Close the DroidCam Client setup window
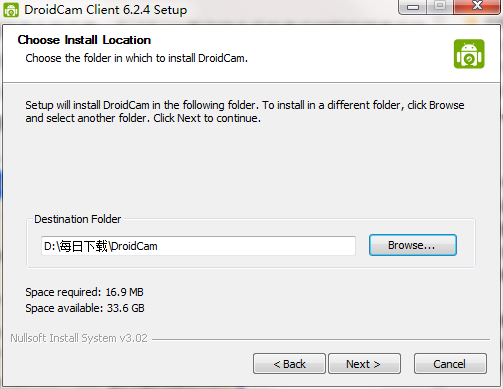 coord(477,6)
